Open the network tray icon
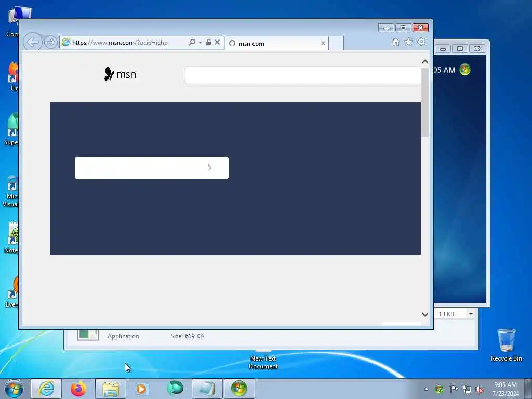Image resolution: width=532 pixels, height=399 pixels. [x=467, y=390]
